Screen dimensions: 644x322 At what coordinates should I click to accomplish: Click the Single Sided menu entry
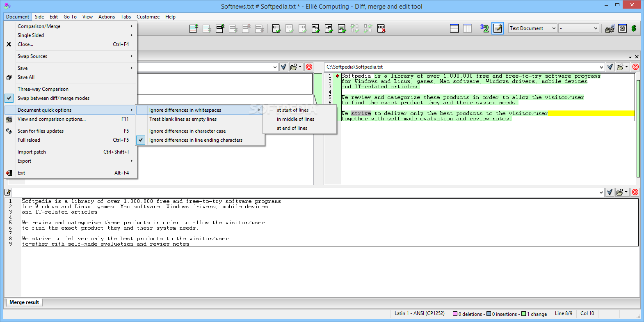pyautogui.click(x=71, y=35)
